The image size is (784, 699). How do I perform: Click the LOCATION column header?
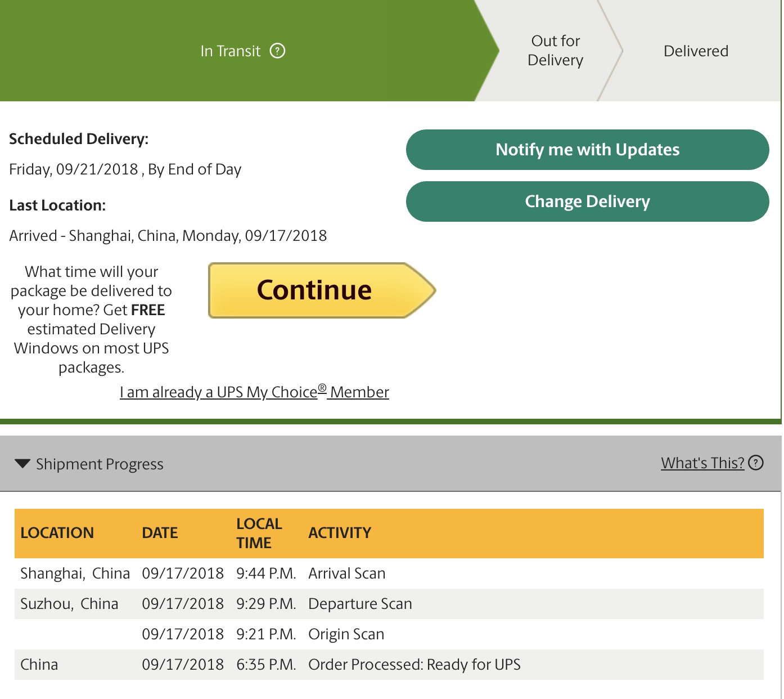(x=57, y=533)
